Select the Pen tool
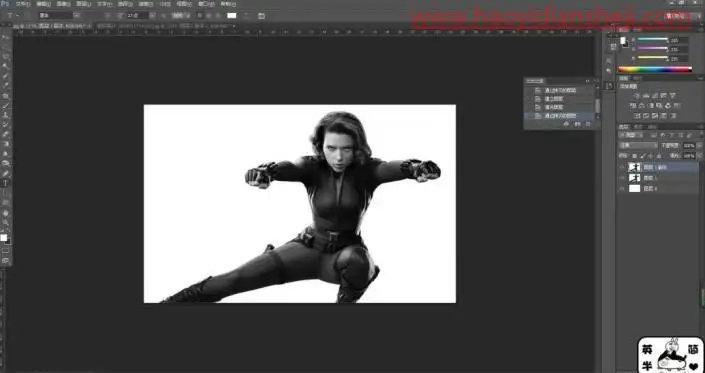 pos(6,173)
